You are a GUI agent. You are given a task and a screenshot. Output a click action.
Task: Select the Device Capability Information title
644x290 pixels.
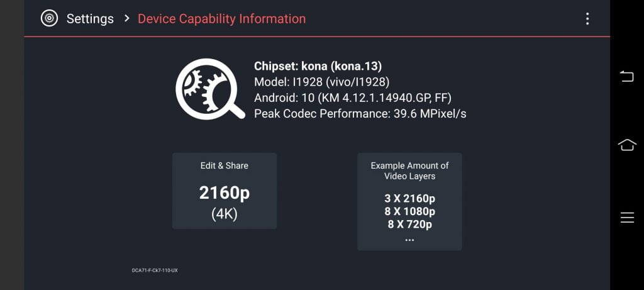(x=222, y=19)
